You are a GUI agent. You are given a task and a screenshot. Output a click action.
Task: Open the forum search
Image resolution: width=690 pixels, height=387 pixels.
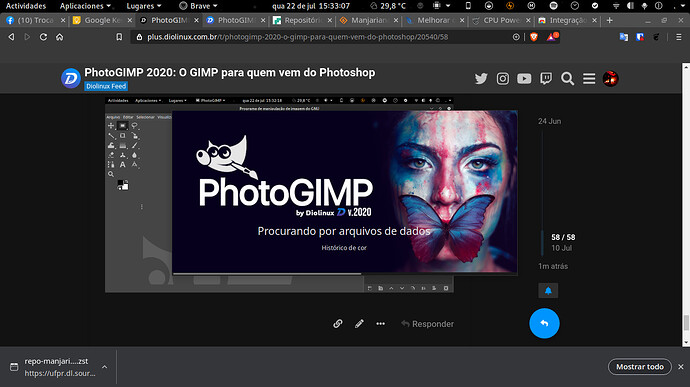[x=567, y=78]
